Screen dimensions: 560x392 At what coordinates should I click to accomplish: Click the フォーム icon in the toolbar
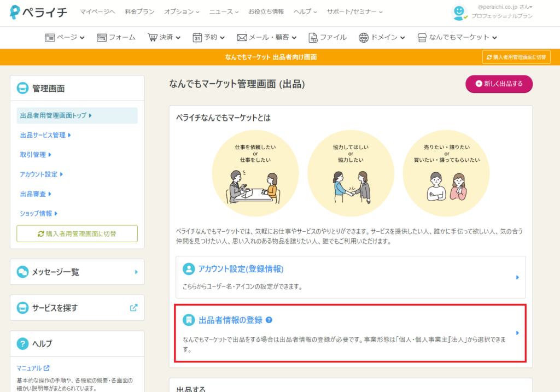click(102, 38)
